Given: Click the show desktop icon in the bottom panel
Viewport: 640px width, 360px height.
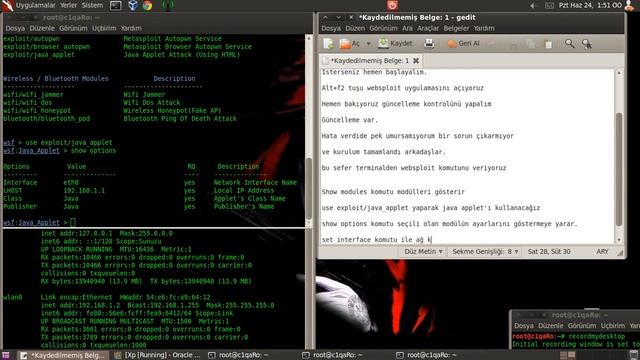Looking at the screenshot, I should pos(5,355).
